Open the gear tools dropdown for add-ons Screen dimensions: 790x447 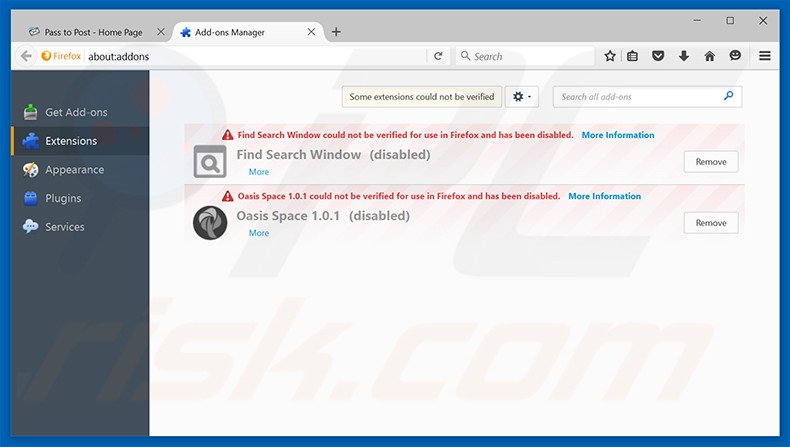[x=522, y=96]
